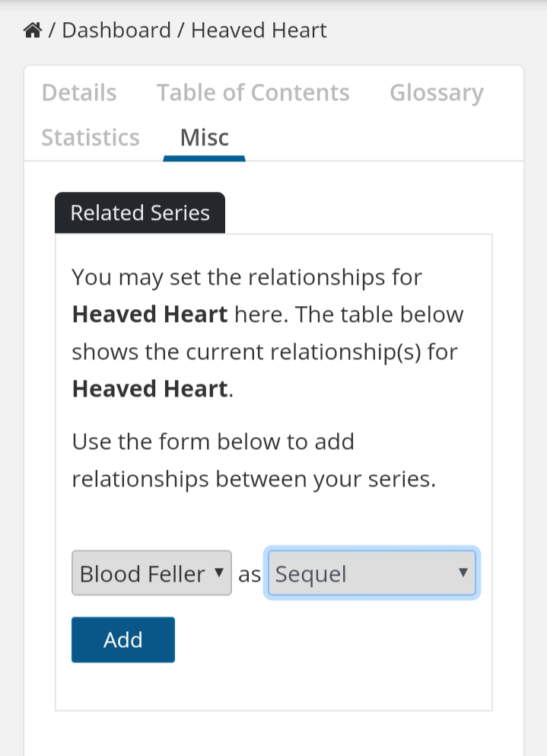View the Statistics tab
The width and height of the screenshot is (547, 756).
(91, 138)
